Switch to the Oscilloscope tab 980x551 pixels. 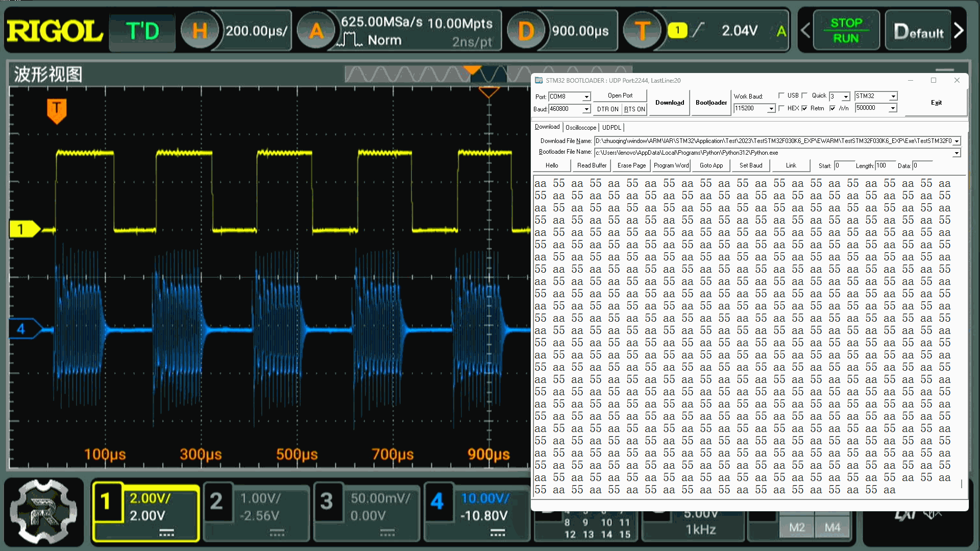[x=581, y=127]
